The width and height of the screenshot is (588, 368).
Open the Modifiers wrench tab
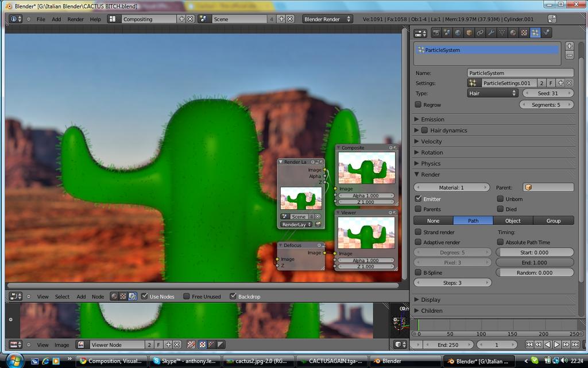[491, 33]
